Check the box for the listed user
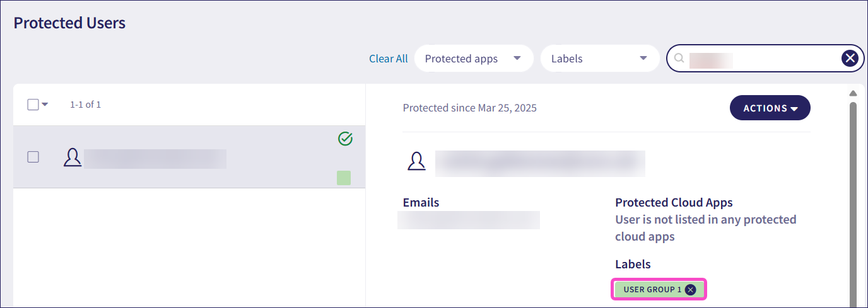The height and width of the screenshot is (308, 868). coord(33,157)
